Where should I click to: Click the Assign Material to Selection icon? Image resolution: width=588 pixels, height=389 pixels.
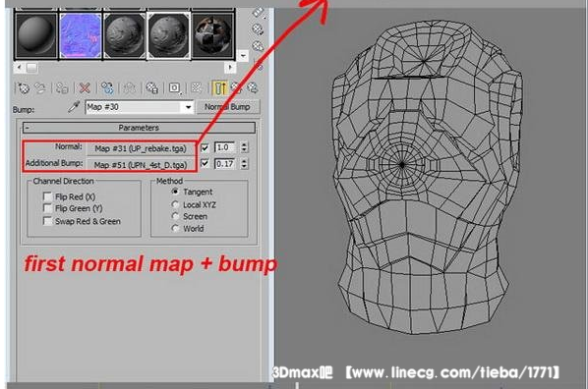[x=62, y=88]
